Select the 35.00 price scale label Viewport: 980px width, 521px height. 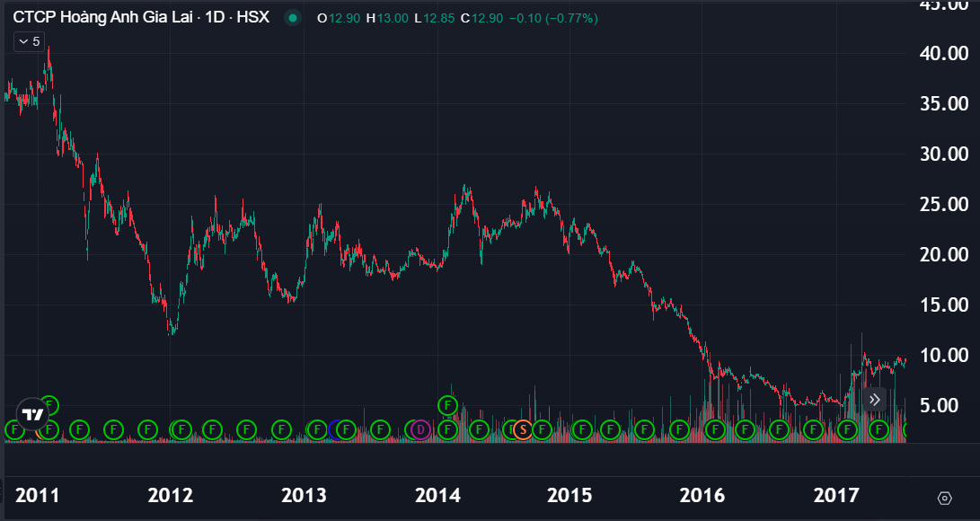[x=944, y=103]
